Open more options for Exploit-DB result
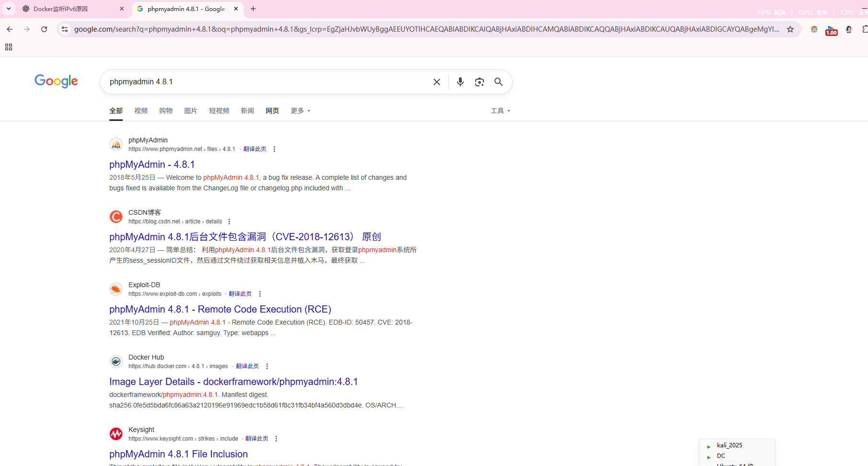 click(260, 294)
